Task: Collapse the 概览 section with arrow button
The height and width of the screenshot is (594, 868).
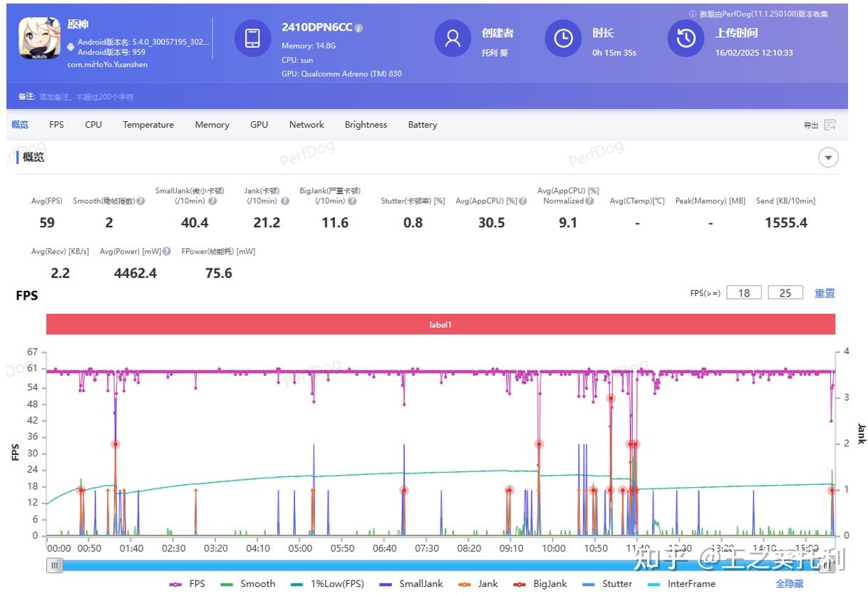Action: (828, 158)
